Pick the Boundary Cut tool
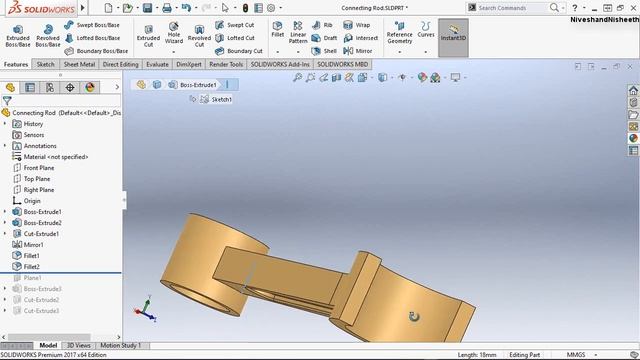This screenshot has width=640, height=360. (x=239, y=51)
